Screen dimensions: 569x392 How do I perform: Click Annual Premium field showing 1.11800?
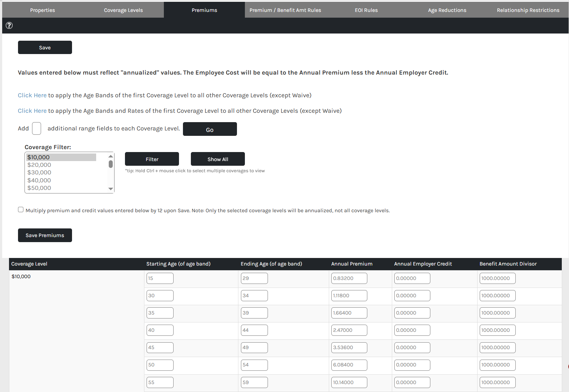click(349, 295)
